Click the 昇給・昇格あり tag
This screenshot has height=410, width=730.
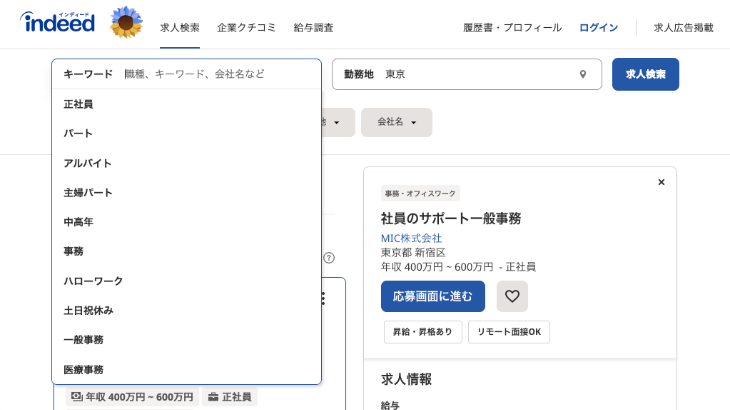tap(423, 332)
